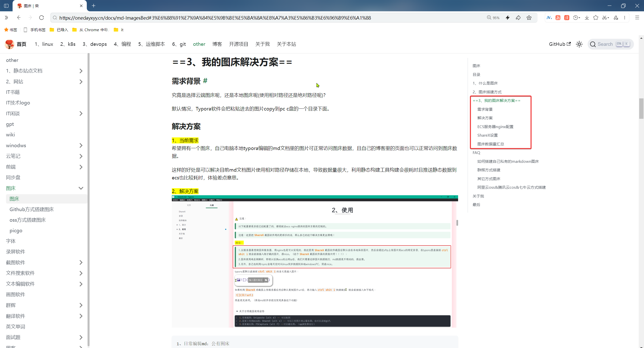Reload the current page

pos(42,18)
